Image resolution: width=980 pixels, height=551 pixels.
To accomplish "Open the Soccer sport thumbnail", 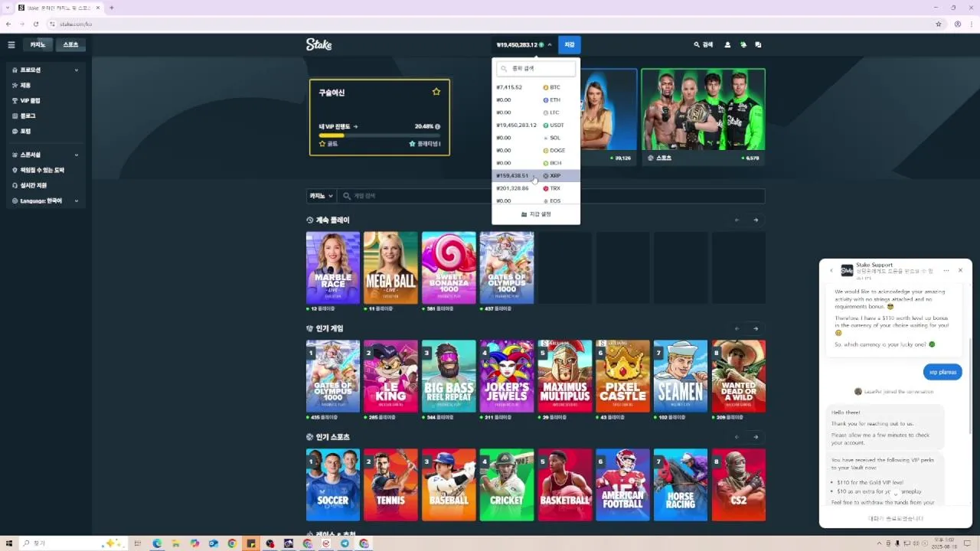I will (x=333, y=485).
